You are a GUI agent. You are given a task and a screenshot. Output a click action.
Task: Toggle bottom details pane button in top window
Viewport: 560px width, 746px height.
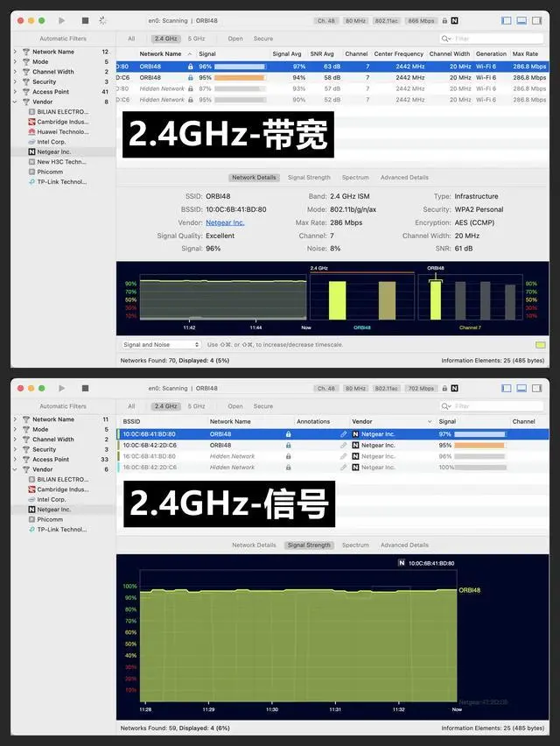tap(521, 20)
